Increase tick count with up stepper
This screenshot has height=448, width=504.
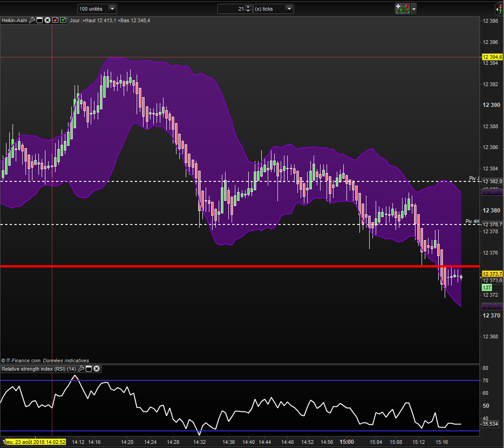pyautogui.click(x=248, y=6)
